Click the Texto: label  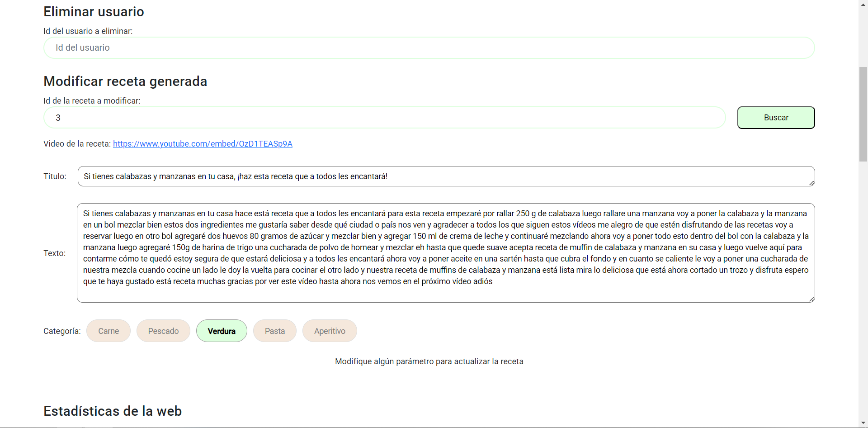tap(54, 253)
